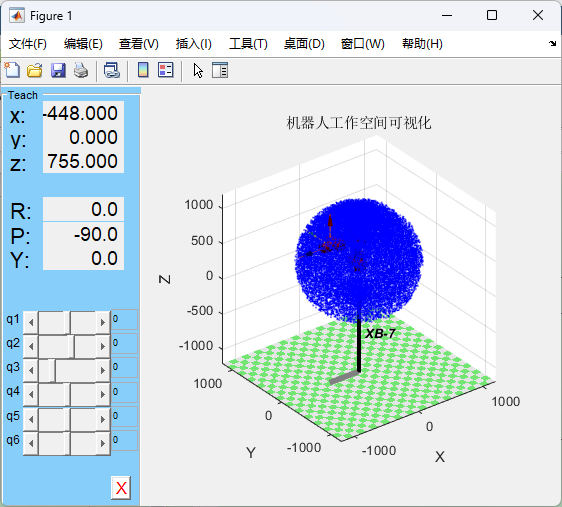Click the q3 angle value field
562x507 pixels.
coord(124,367)
